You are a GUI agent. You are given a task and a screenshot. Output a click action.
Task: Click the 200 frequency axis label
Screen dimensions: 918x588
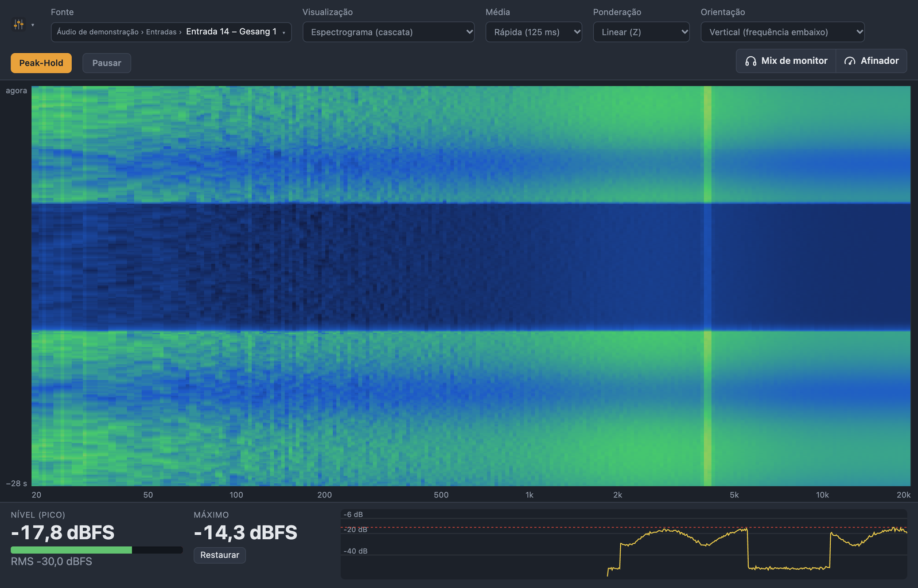tap(325, 495)
